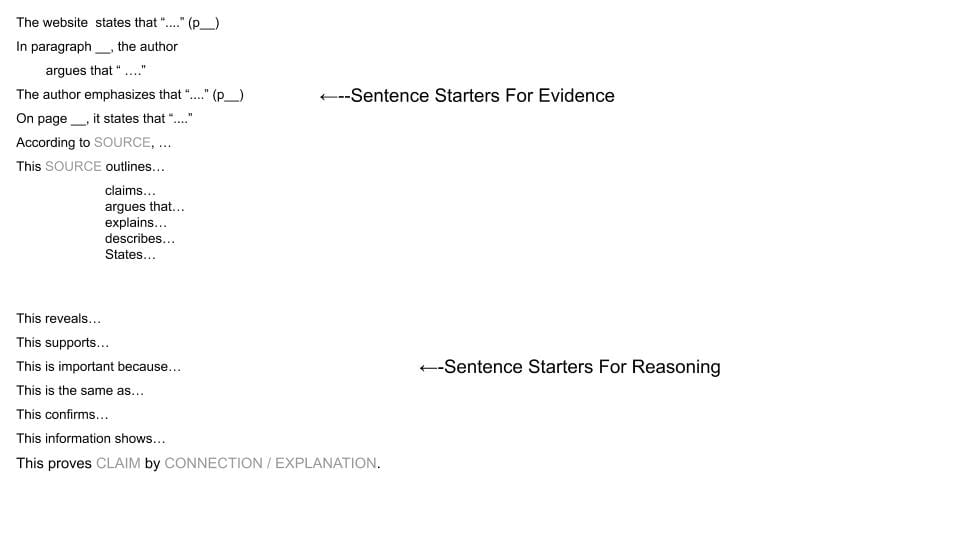Click the 'This reveals…' sentence starter
The height and width of the screenshot is (540, 960).
pos(58,318)
